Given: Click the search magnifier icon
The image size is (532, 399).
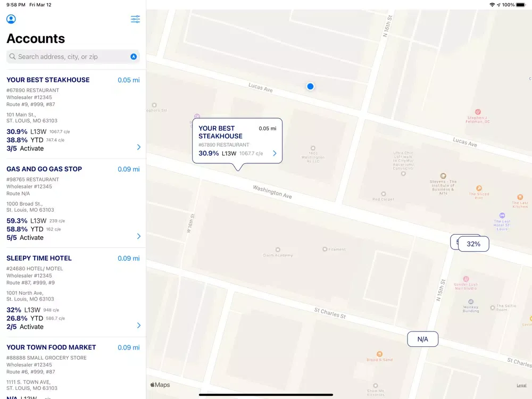Looking at the screenshot, I should click(x=13, y=56).
